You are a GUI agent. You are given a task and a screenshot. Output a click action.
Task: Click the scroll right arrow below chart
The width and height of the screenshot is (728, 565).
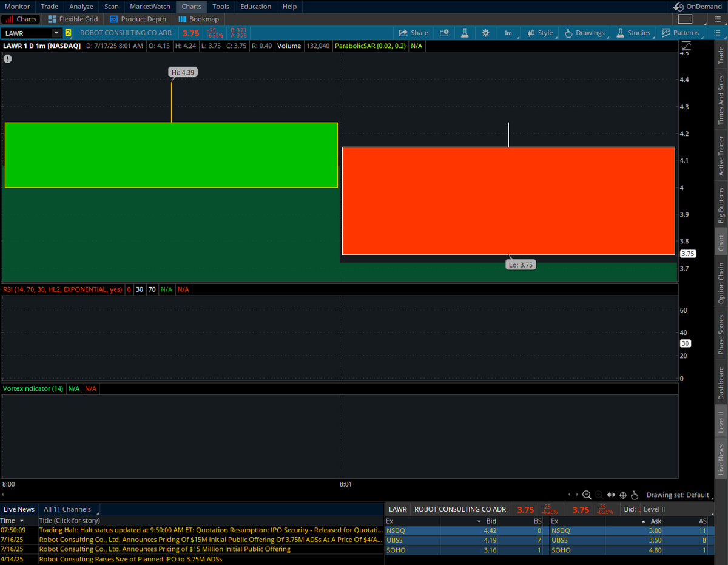click(x=576, y=495)
